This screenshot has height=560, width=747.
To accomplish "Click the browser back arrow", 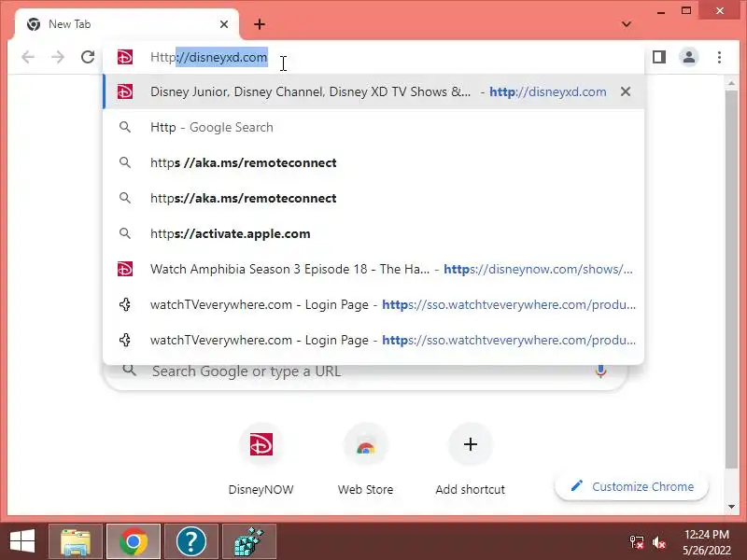I will (28, 57).
